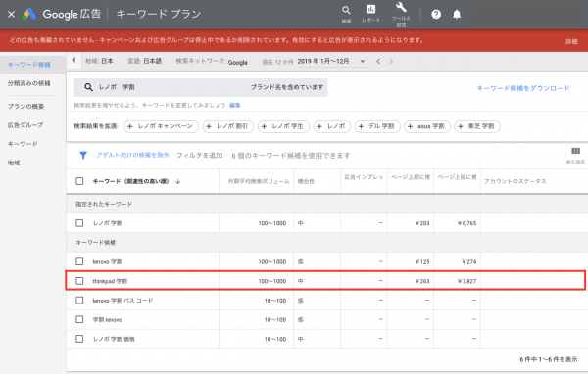Click the キーワード候補をダウンロード link
This screenshot has width=588, height=374.
pyautogui.click(x=523, y=88)
